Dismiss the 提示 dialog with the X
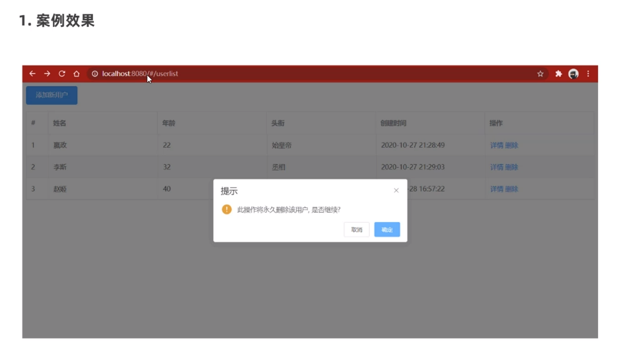Viewport: 644px width, 347px height. [396, 190]
